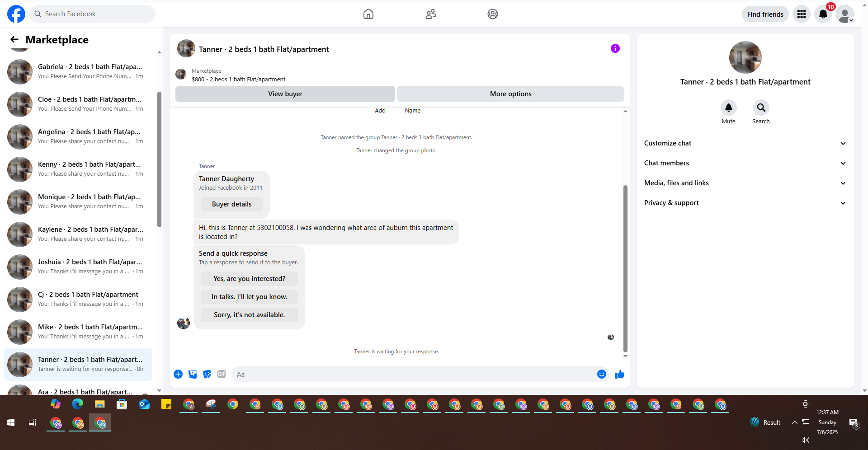Open the Copilot icon in the taskbar

56,404
